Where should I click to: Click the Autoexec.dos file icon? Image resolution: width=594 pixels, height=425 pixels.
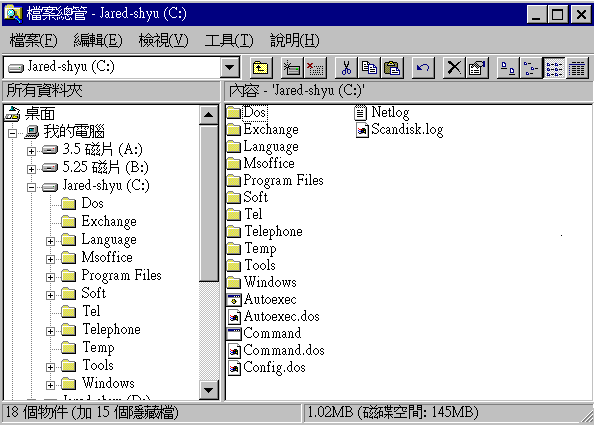(234, 317)
